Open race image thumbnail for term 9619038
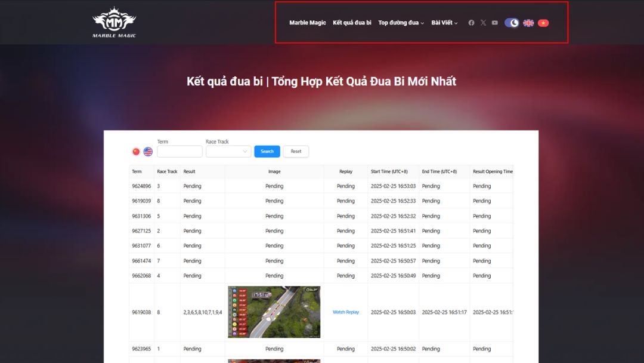The width and height of the screenshot is (644, 363). [274, 312]
